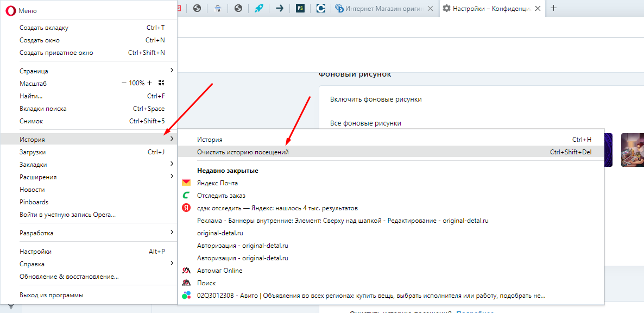Open the pinned rocket icon tab
644x313 pixels.
259,8
